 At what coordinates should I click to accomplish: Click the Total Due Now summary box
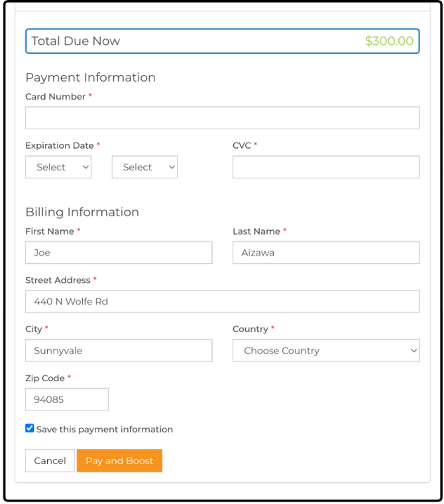[x=222, y=41]
